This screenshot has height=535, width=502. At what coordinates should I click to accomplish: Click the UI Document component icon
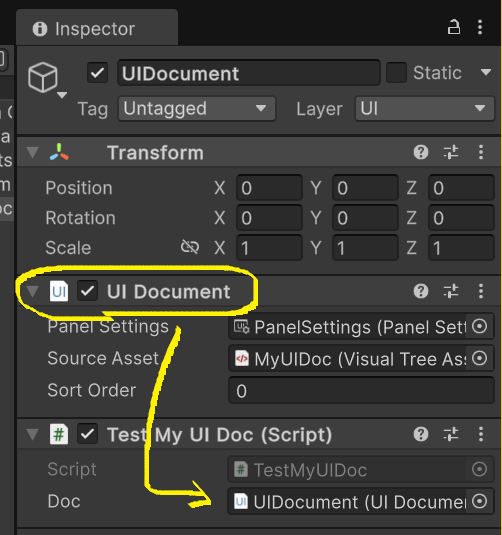[x=59, y=291]
